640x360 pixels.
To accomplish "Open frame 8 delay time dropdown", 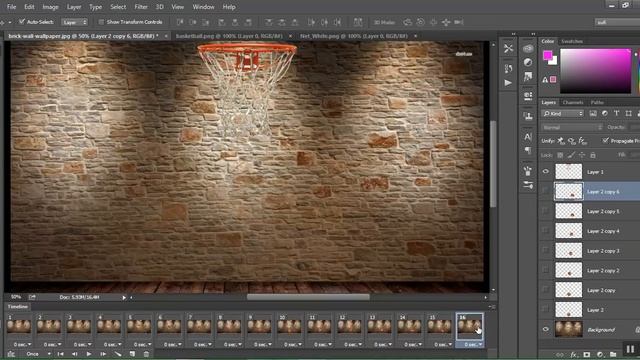I will point(233,344).
